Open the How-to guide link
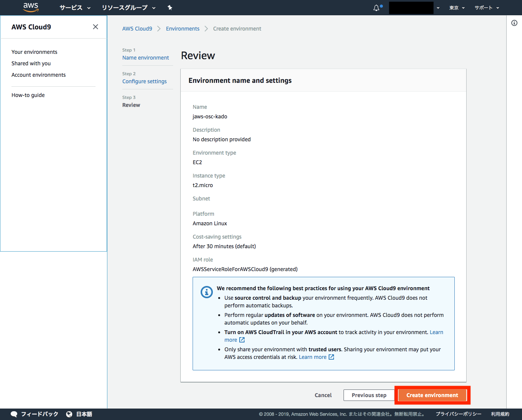The width and height of the screenshot is (522, 420). [x=28, y=95]
